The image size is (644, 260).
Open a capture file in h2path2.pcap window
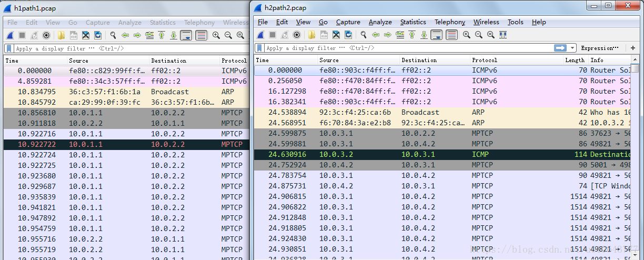pyautogui.click(x=312, y=35)
